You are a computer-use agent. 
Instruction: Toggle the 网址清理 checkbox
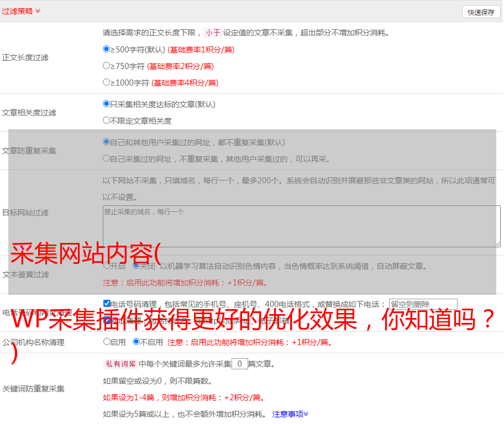click(x=107, y=320)
